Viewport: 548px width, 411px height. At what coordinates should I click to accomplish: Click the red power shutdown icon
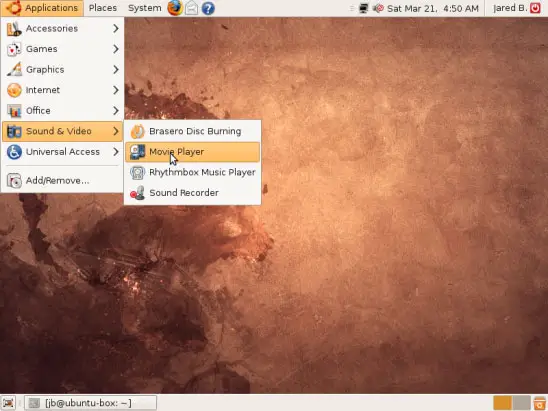[x=535, y=8]
